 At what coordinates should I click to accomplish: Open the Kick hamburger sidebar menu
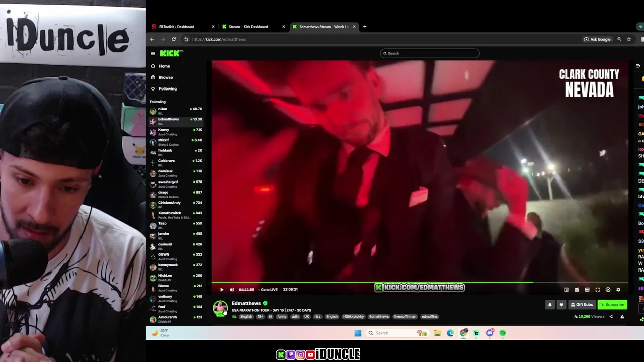153,53
